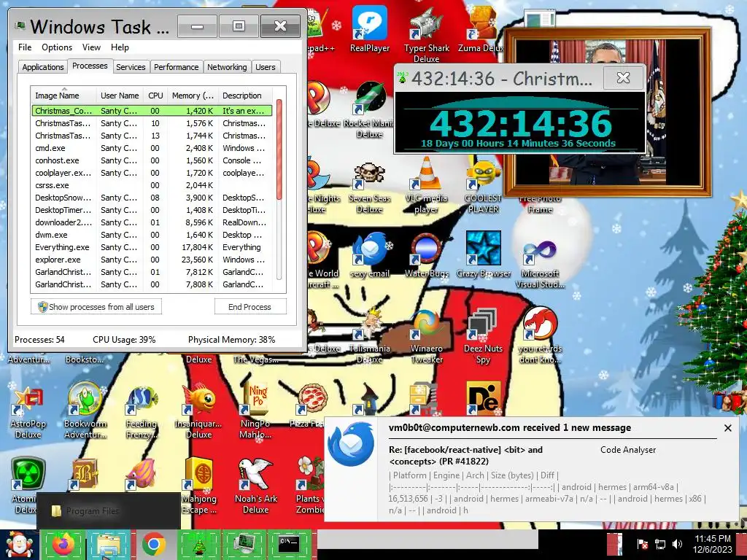Sort processes by CPU column header

[x=155, y=96]
